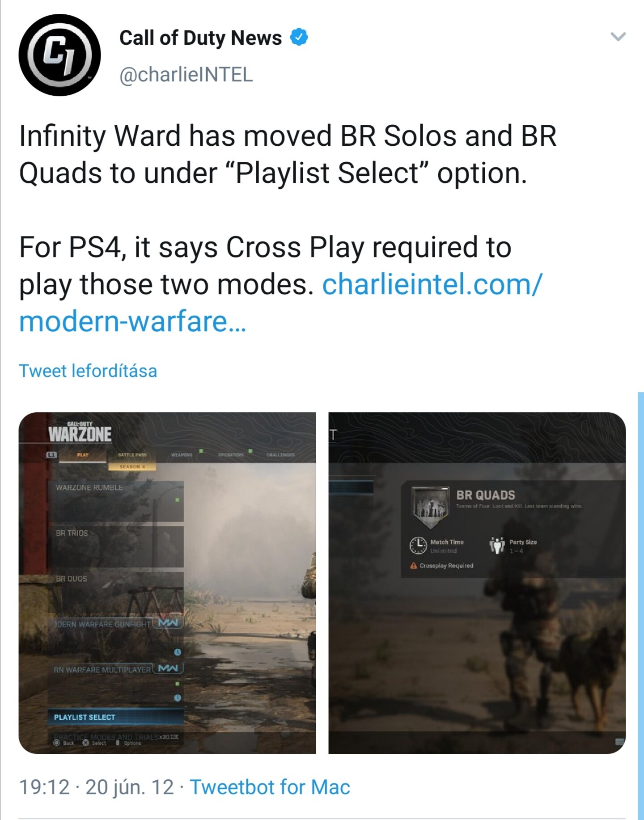
Task: Select the Play tab in the Warzone image
Action: click(83, 455)
